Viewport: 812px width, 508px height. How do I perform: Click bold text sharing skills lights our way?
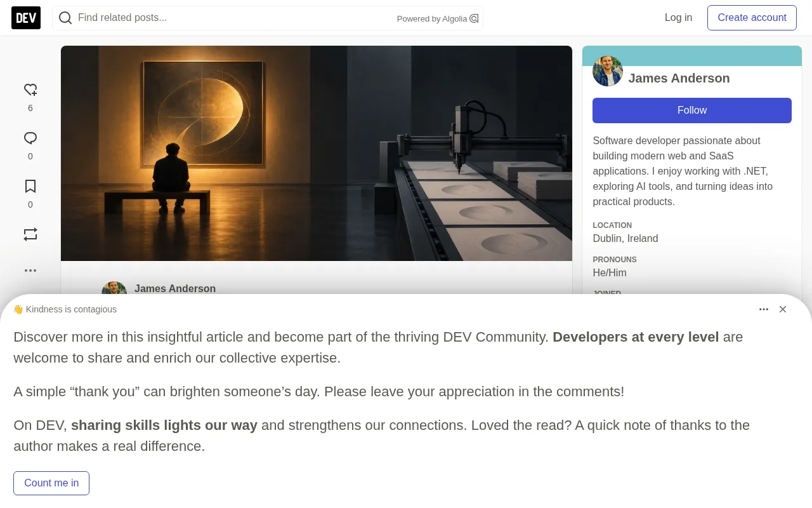tap(164, 425)
